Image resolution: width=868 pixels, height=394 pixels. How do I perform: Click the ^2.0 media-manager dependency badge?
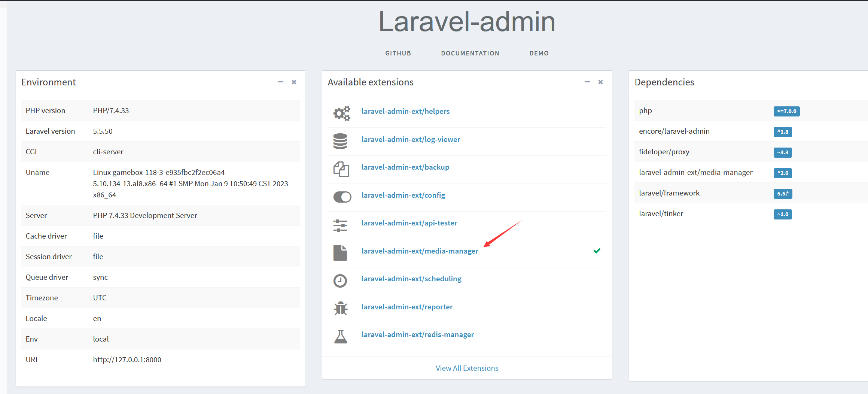coord(783,173)
